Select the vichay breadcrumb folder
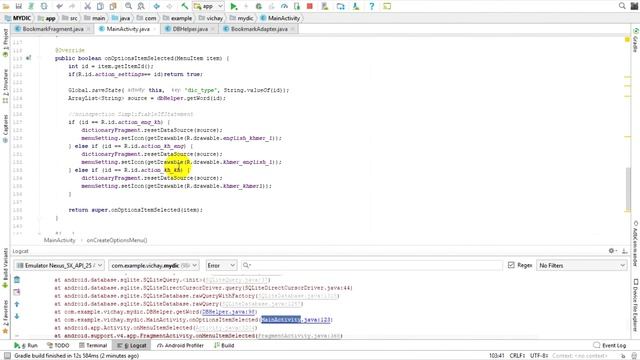Screen dimensions: 640x360 (211, 18)
